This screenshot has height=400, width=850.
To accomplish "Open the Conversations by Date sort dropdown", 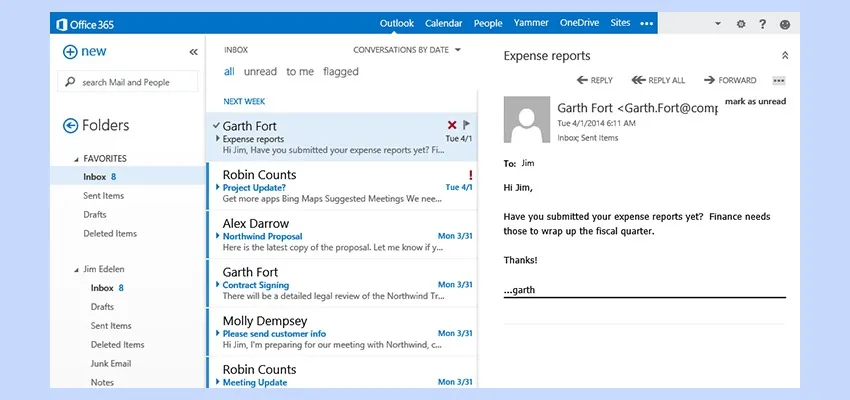I will (407, 50).
